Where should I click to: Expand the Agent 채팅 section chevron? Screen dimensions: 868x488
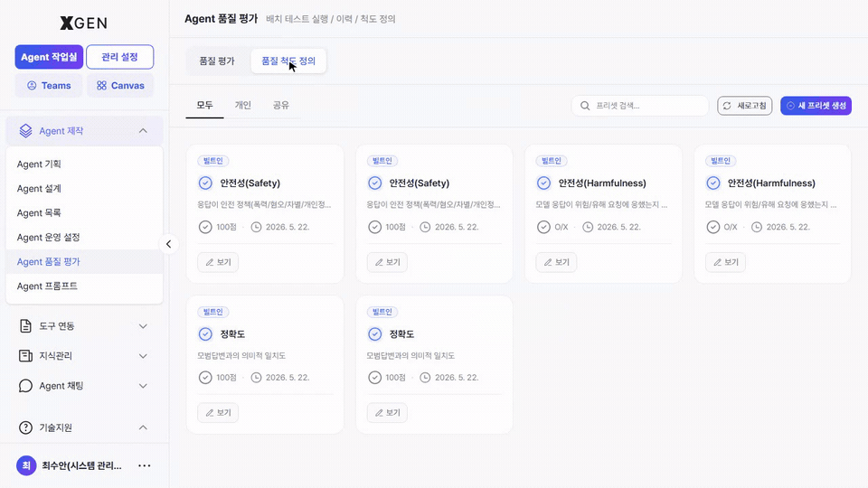143,386
